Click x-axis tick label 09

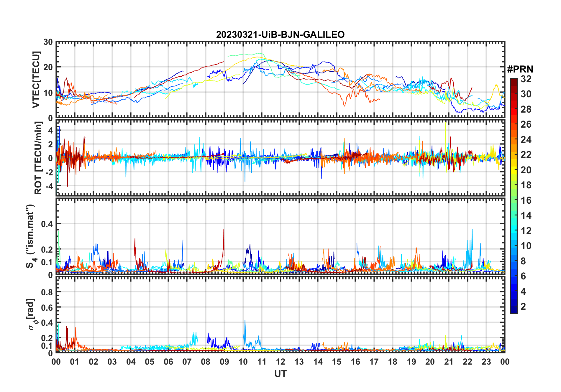[224, 362]
